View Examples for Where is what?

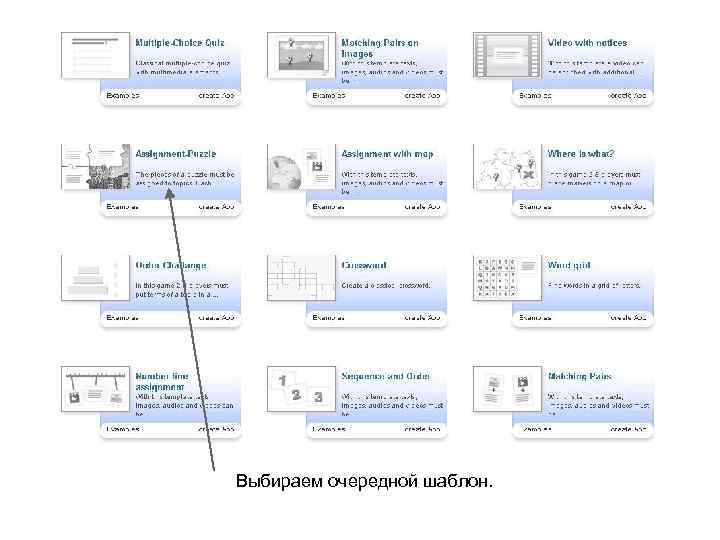point(534,207)
